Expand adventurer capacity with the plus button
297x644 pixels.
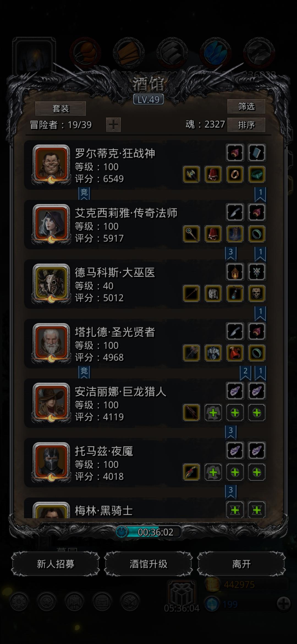coord(113,125)
